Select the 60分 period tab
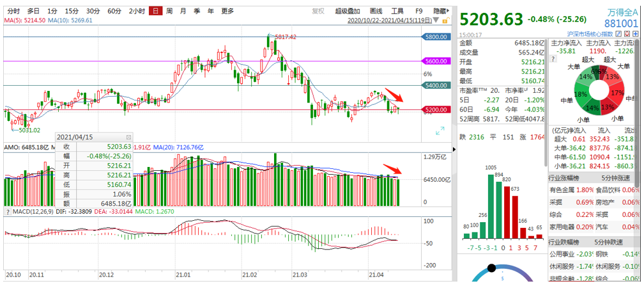644x288 pixels. point(114,11)
